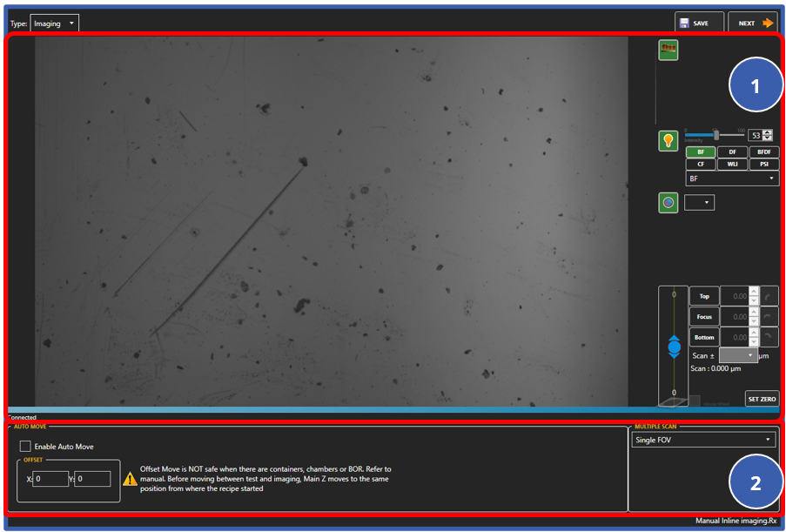This screenshot has width=786, height=532.
Task: Toggle PSI imaging mode
Action: (764, 164)
